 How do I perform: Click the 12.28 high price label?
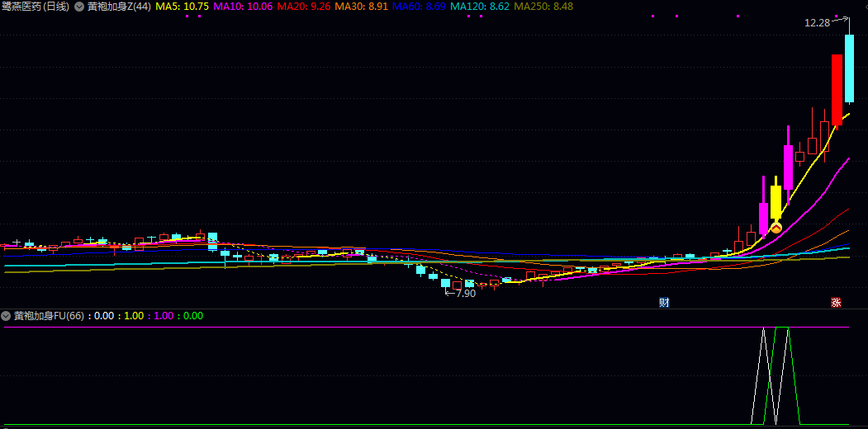click(817, 23)
